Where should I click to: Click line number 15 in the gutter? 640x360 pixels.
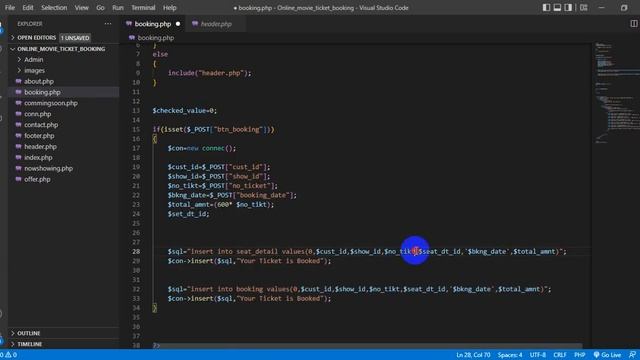[x=136, y=129]
